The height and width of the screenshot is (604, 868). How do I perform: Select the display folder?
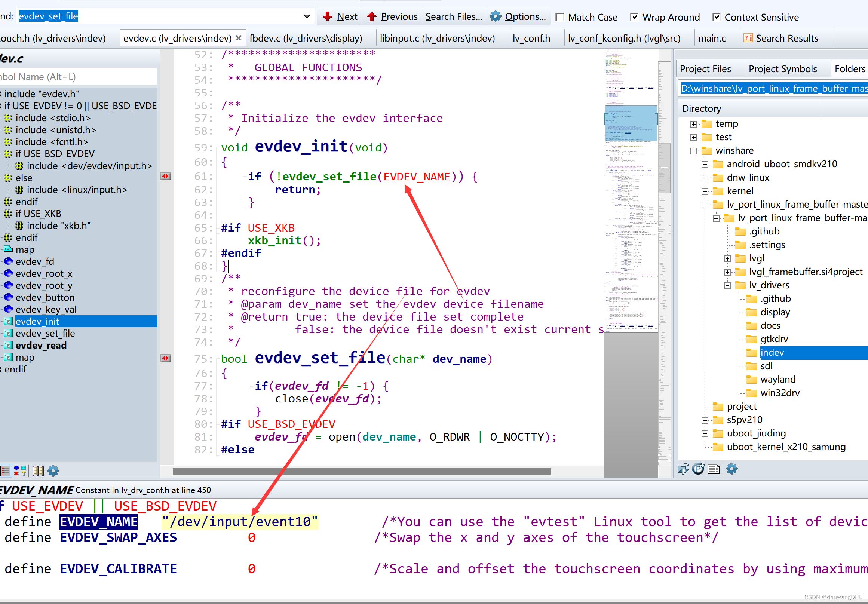(x=775, y=312)
